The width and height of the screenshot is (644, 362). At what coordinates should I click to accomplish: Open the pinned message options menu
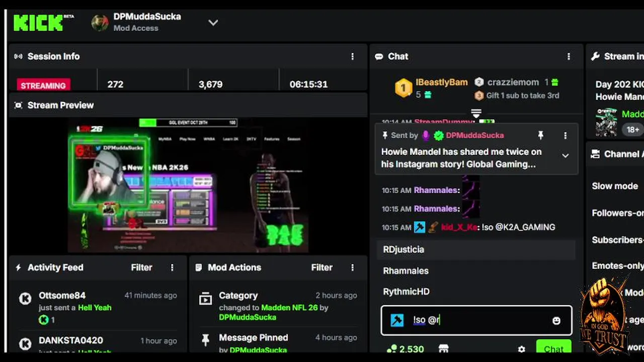click(x=565, y=135)
